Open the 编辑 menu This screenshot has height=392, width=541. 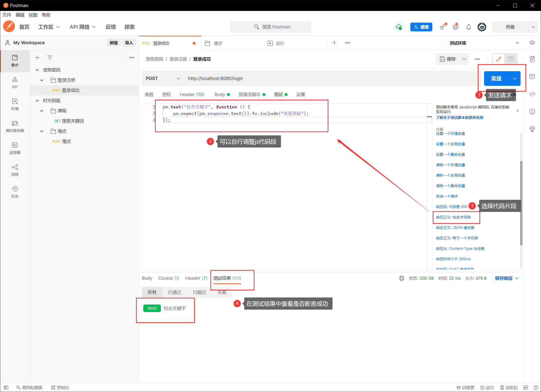[x=20, y=15]
